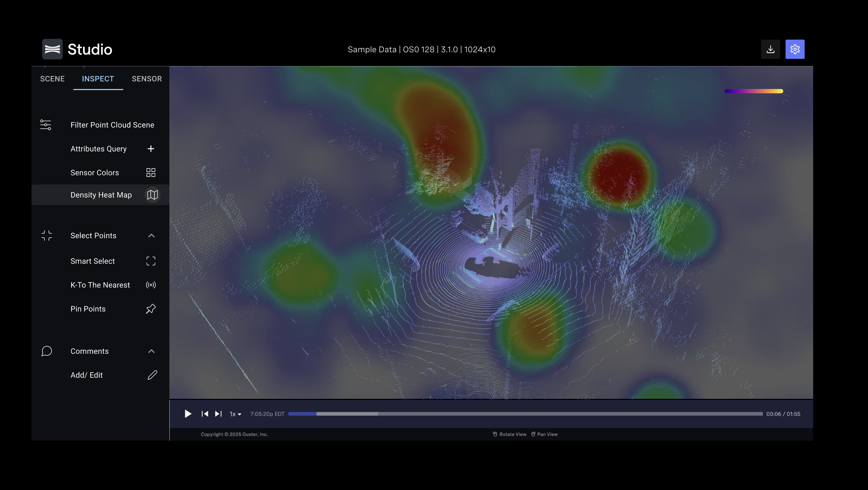
Task: Click the download icon in header
Action: point(770,49)
